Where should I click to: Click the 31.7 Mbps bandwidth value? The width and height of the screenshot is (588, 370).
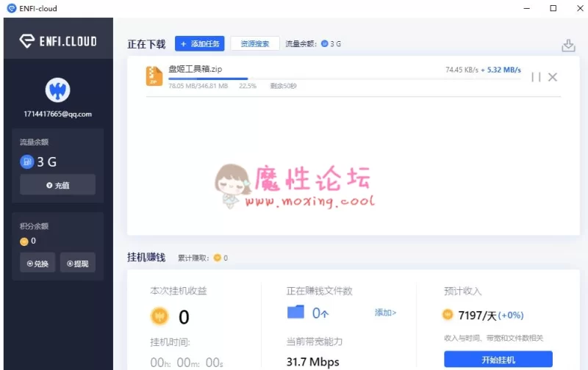(313, 362)
